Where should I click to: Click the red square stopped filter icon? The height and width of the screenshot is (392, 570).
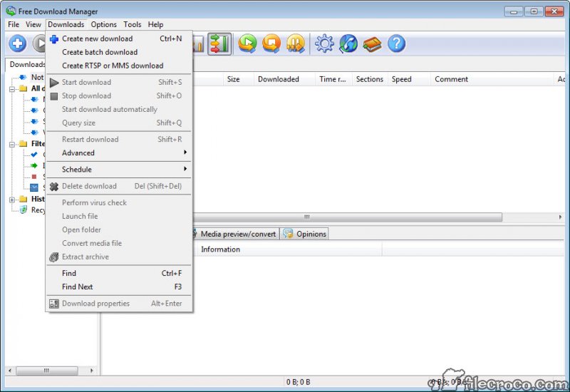[x=34, y=177]
